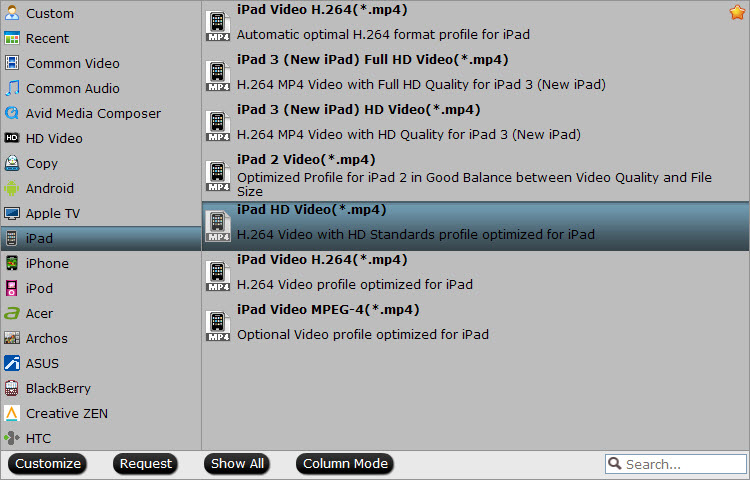Image resolution: width=750 pixels, height=480 pixels.
Task: Select the iPod category label
Action: click(x=39, y=288)
